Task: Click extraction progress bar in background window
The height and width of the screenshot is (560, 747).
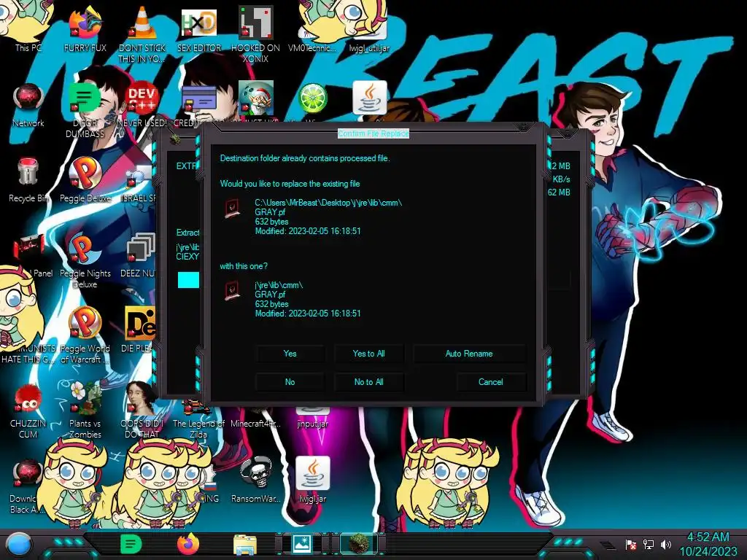Action: [188, 280]
